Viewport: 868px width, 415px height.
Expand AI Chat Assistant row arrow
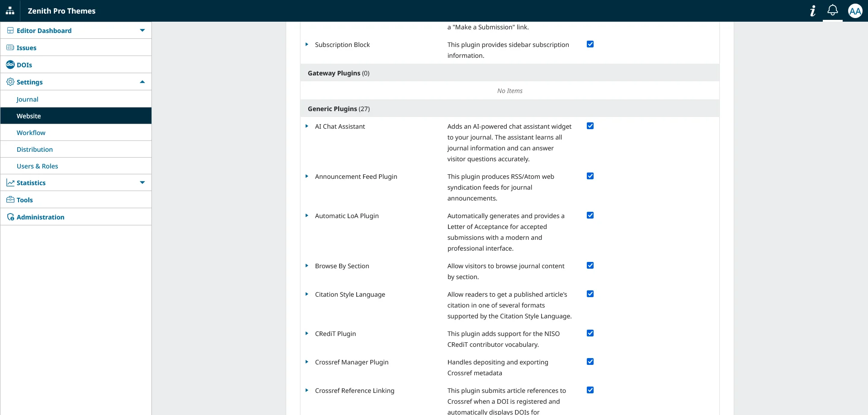click(307, 126)
